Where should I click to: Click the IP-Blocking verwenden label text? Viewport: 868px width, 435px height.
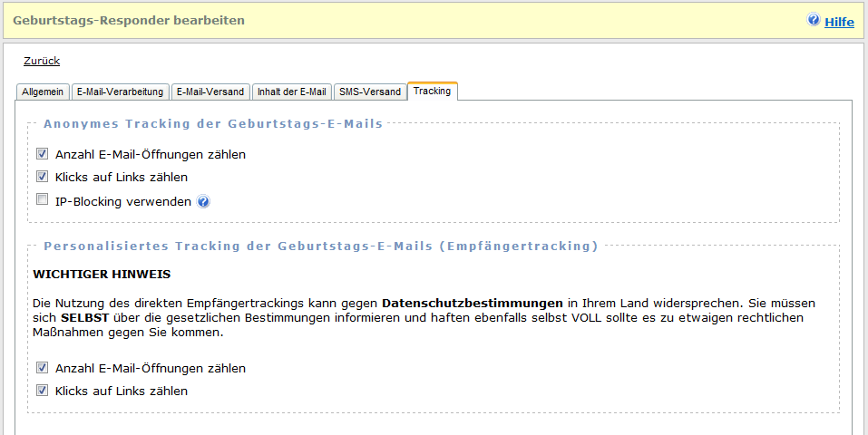pyautogui.click(x=122, y=201)
